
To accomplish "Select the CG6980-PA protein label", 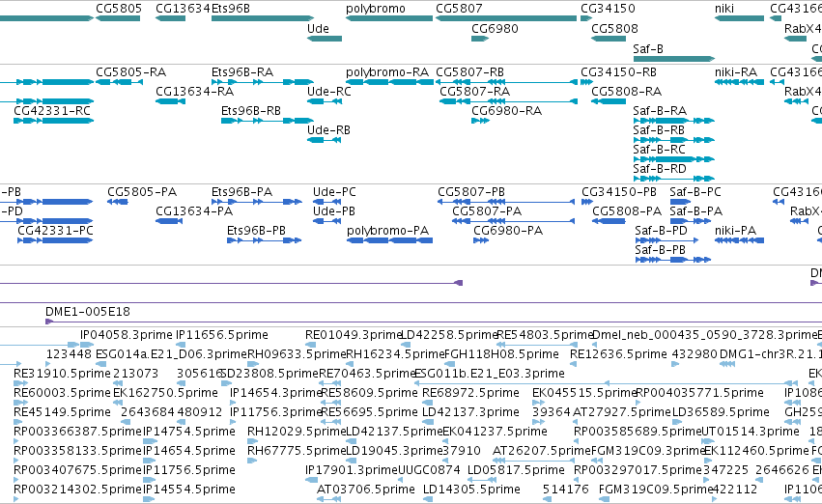I will 508,231.
